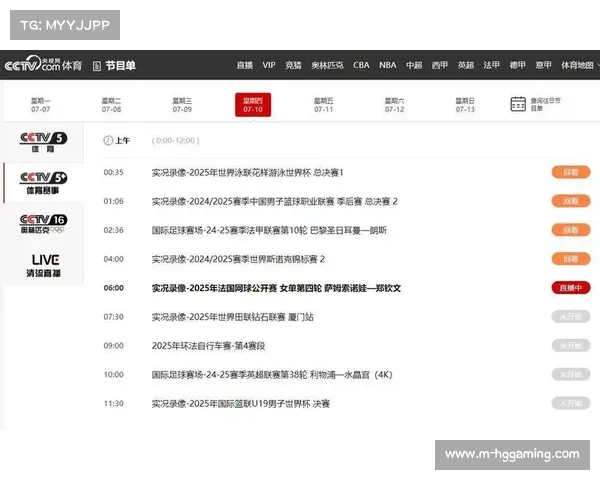This screenshot has height=480, width=600.
Task: Click 未开始 for the 09:00 环法 program
Action: click(571, 346)
